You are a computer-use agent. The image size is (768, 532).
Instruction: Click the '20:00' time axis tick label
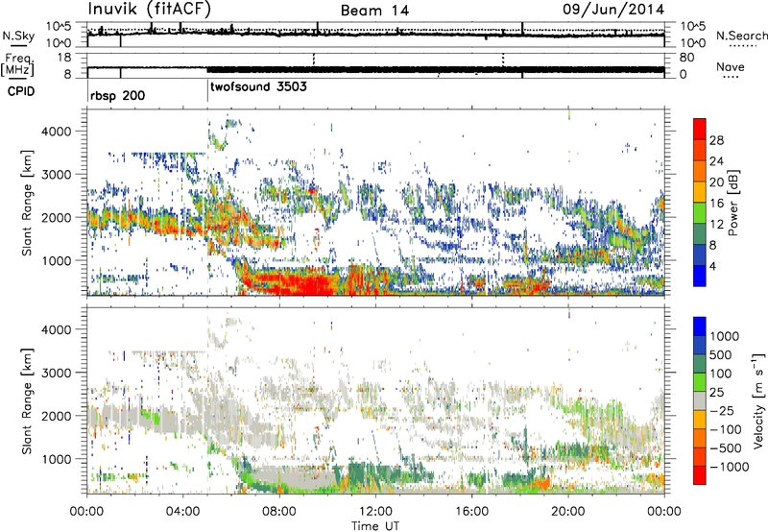pos(567,512)
